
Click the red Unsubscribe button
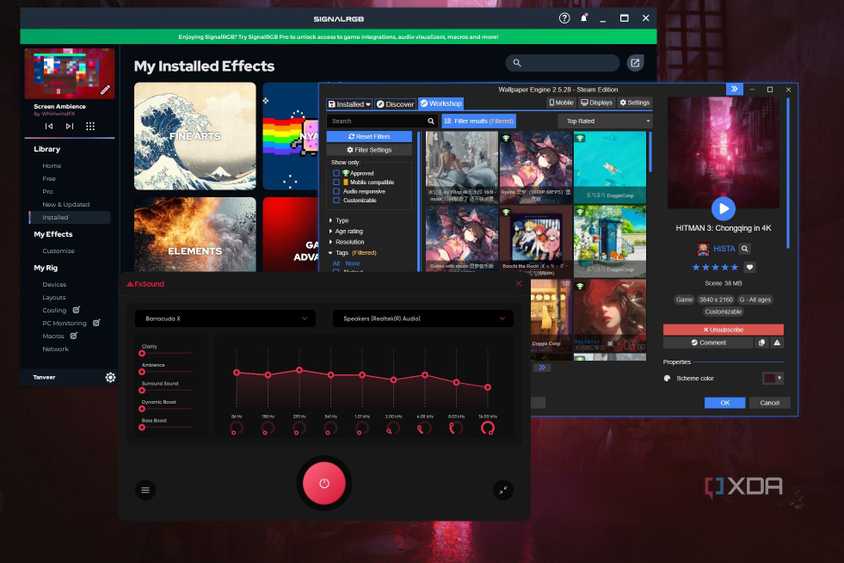pyautogui.click(x=723, y=329)
